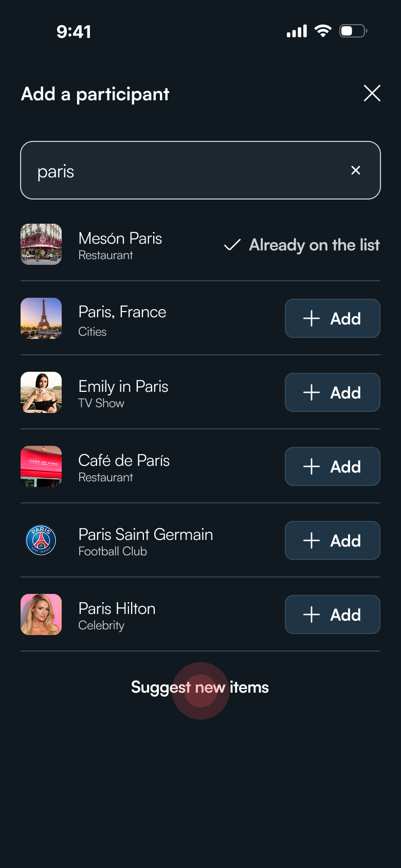This screenshot has height=868, width=401.
Task: Add Emily in Paris as participant
Action: 333,392
